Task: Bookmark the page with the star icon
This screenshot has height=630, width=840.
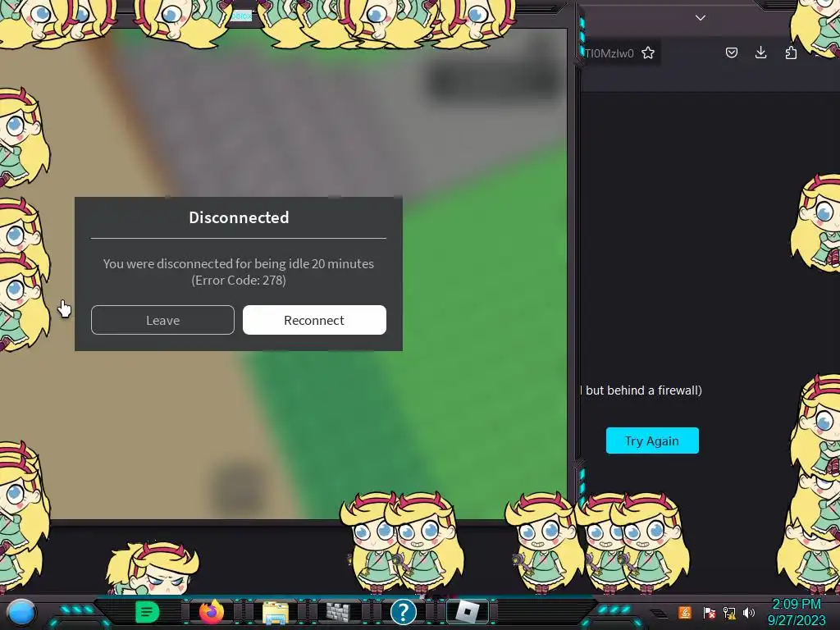Action: 648,52
